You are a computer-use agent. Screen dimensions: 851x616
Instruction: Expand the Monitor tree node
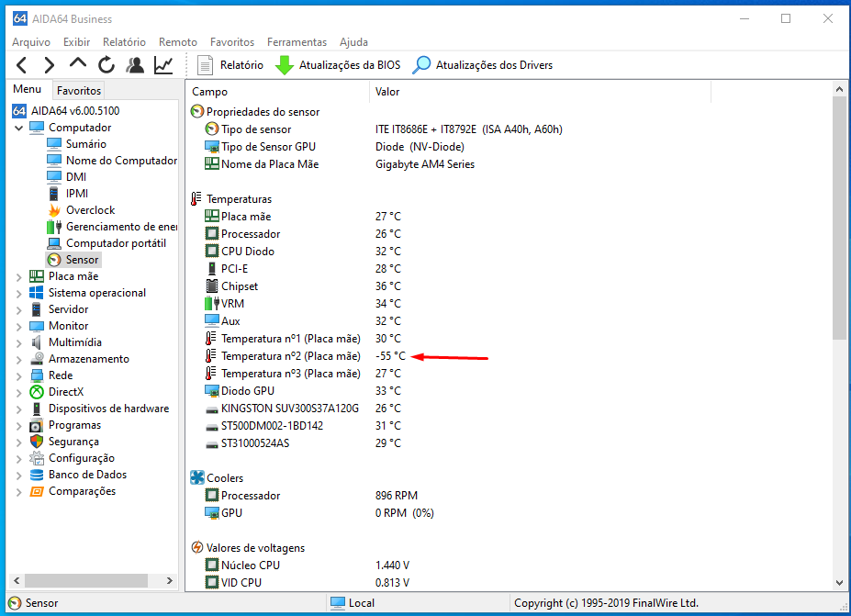(19, 327)
